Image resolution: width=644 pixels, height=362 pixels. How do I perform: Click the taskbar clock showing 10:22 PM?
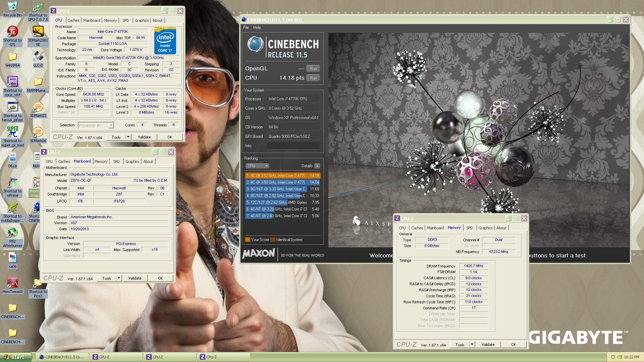point(631,357)
